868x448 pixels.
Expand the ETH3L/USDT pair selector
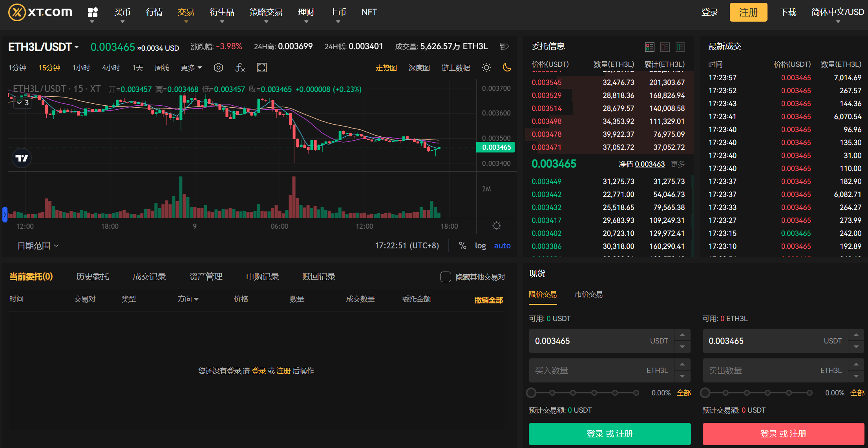44,47
